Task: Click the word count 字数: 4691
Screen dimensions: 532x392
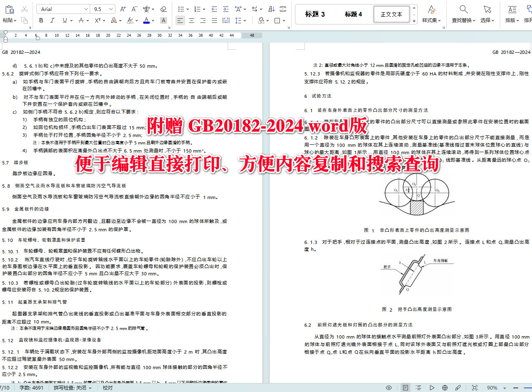Action: tap(31, 388)
